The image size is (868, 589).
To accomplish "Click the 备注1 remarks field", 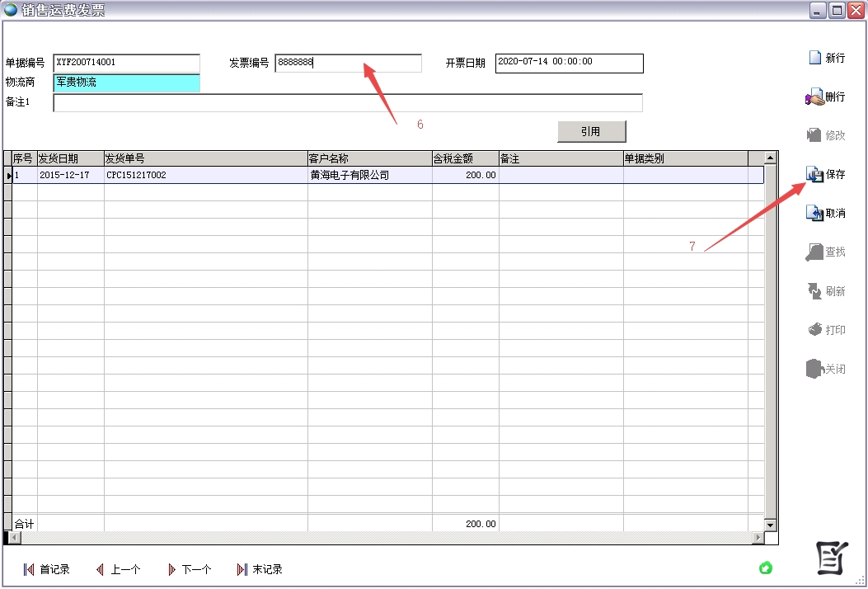I will (x=347, y=102).
